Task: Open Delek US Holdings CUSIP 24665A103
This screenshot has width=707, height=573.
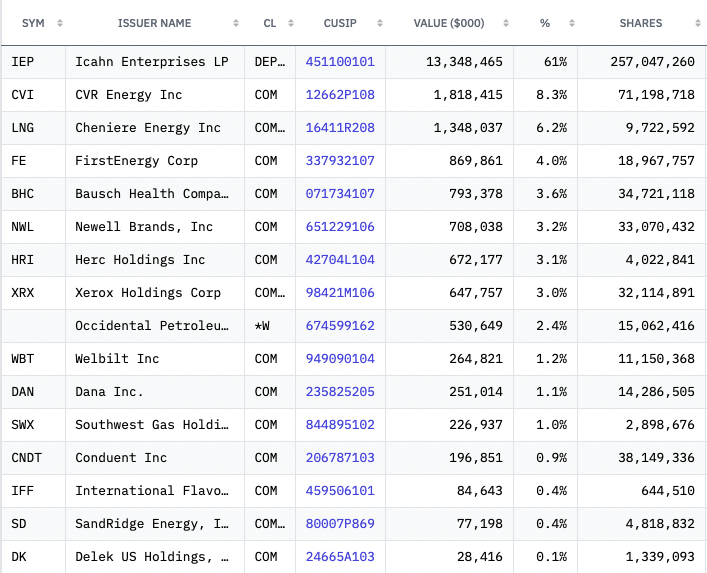Action: 340,557
